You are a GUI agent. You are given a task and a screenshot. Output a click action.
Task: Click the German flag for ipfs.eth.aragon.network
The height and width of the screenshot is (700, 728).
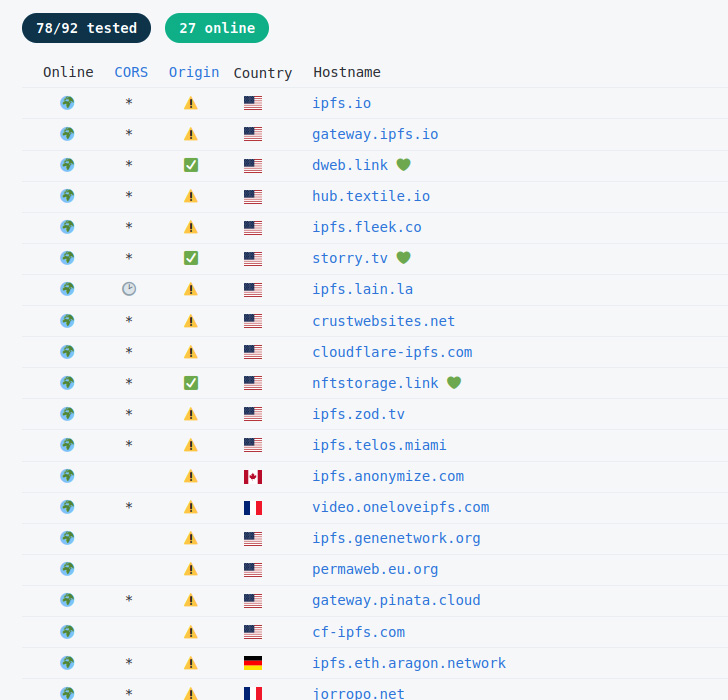click(253, 663)
